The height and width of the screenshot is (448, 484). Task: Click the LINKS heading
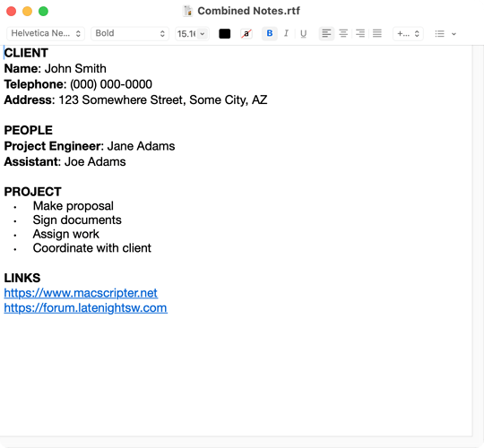(22, 278)
